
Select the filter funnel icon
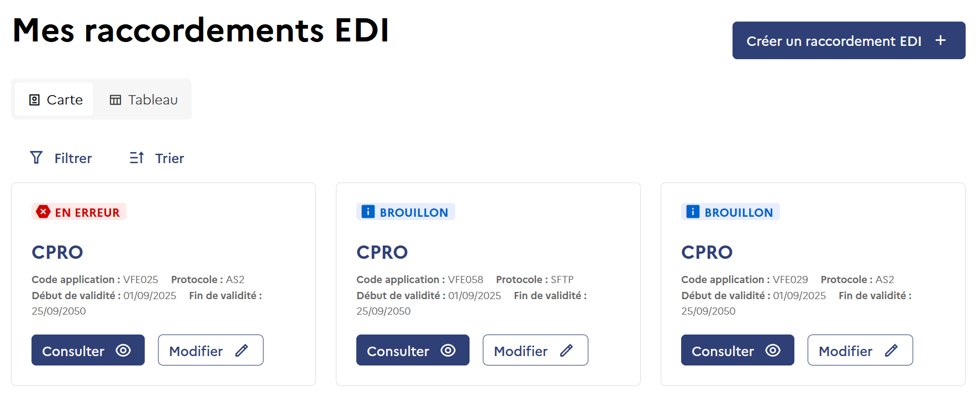(36, 158)
